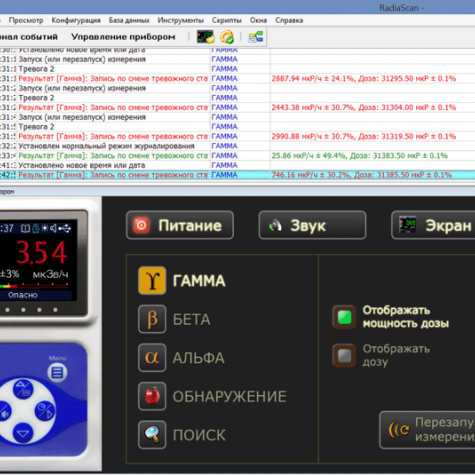Click the Опасно status on device screen
This screenshot has height=475, width=475.
coord(23,295)
